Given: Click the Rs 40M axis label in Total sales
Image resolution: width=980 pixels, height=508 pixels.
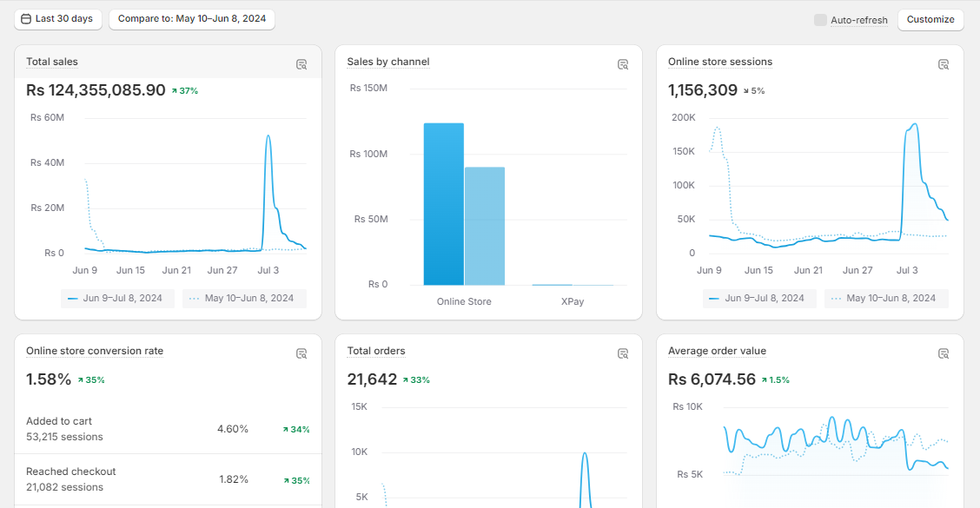Looking at the screenshot, I should tap(48, 162).
